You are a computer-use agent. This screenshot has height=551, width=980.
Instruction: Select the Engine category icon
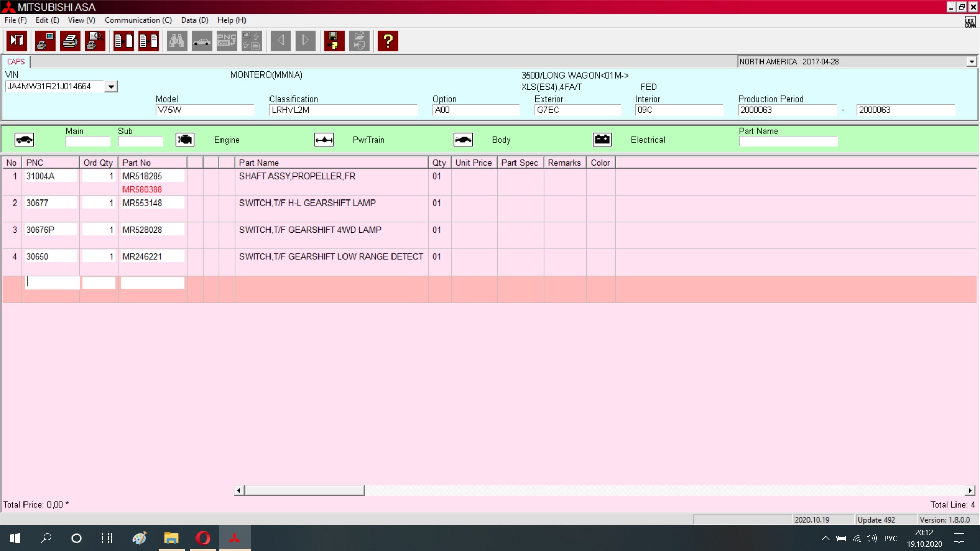pyautogui.click(x=185, y=140)
